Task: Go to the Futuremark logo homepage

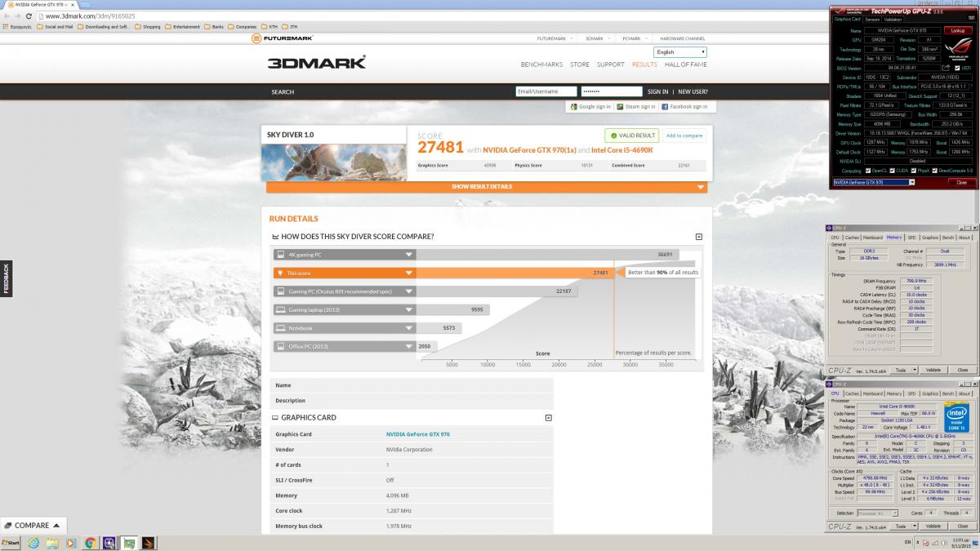Action: [283, 38]
